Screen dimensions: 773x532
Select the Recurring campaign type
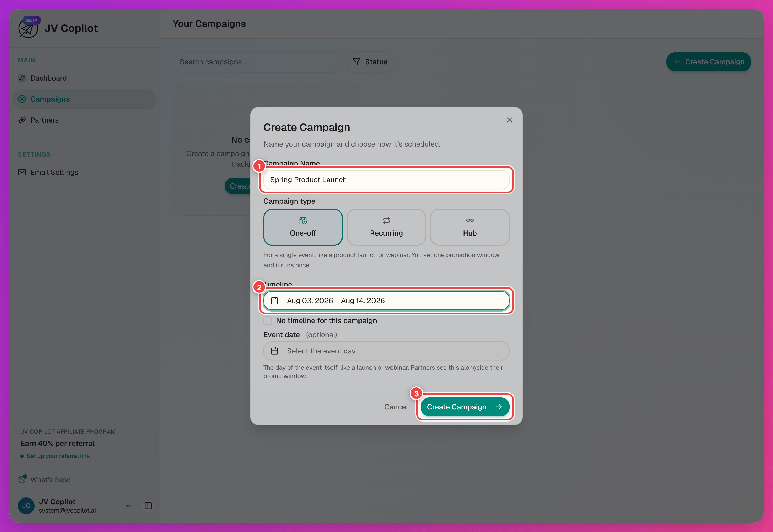click(386, 227)
